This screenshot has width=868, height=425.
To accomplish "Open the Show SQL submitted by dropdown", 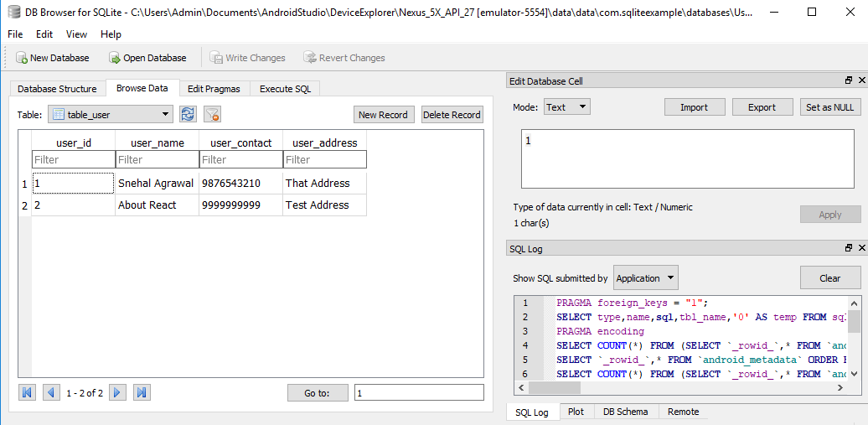I will [x=647, y=278].
